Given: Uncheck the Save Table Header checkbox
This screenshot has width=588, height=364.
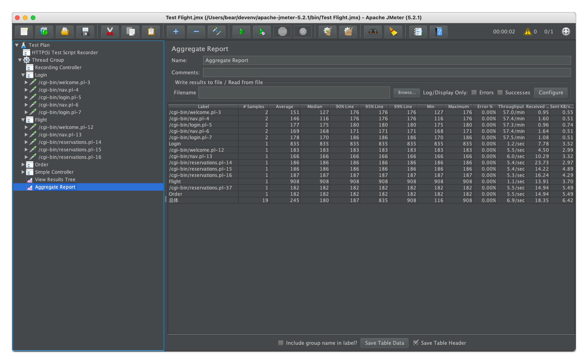Looking at the screenshot, I should tap(416, 343).
